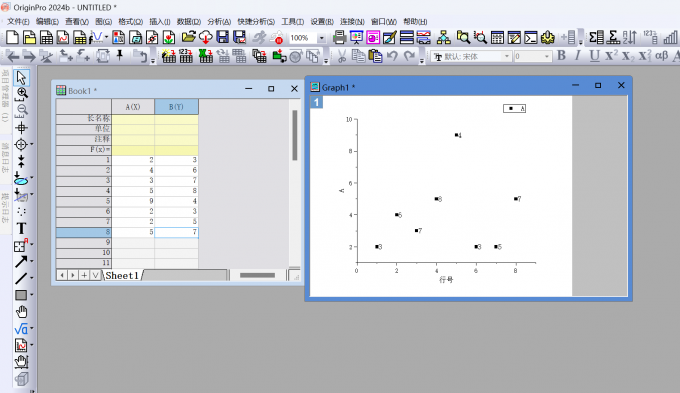The image size is (680, 393).
Task: Click the Statistics on Columns sigma icon
Action: 596,38
